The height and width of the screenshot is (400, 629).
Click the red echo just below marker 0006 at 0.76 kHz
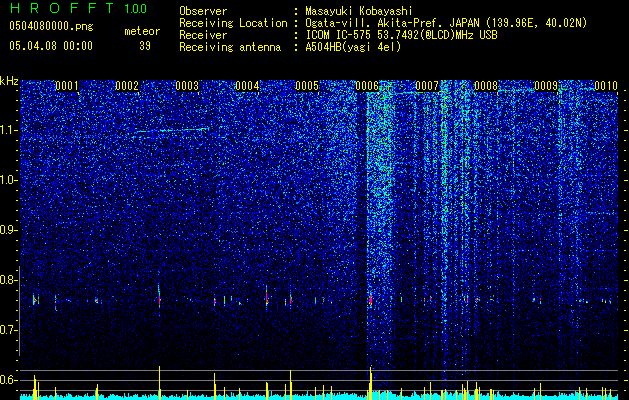(370, 300)
